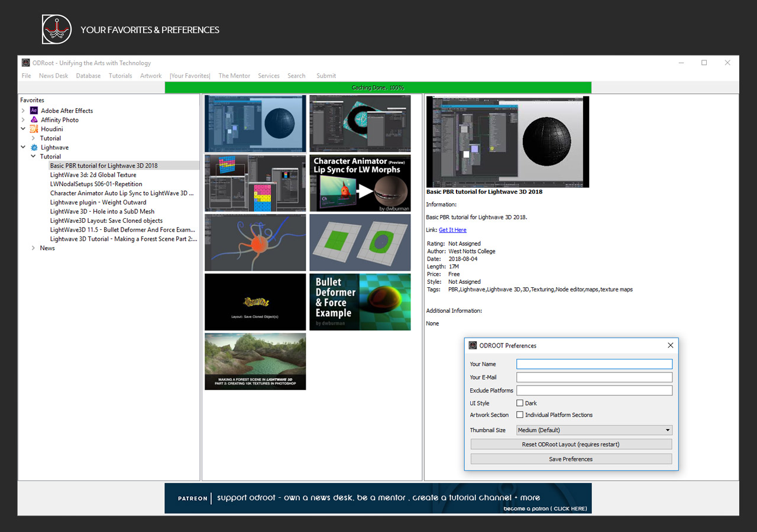The width and height of the screenshot is (757, 532).
Task: Select the Bullet Deformer & Force Example thumbnail
Action: coord(360,302)
